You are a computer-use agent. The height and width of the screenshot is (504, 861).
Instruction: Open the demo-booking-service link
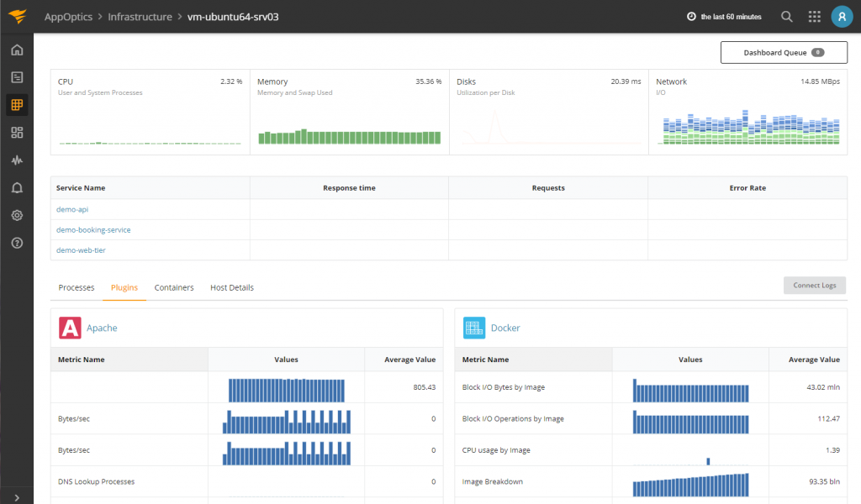pyautogui.click(x=93, y=230)
